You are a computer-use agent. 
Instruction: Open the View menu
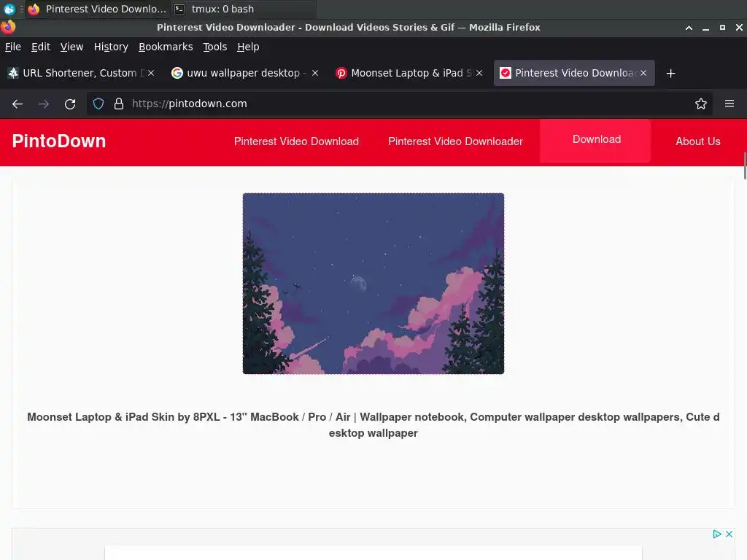click(x=71, y=47)
